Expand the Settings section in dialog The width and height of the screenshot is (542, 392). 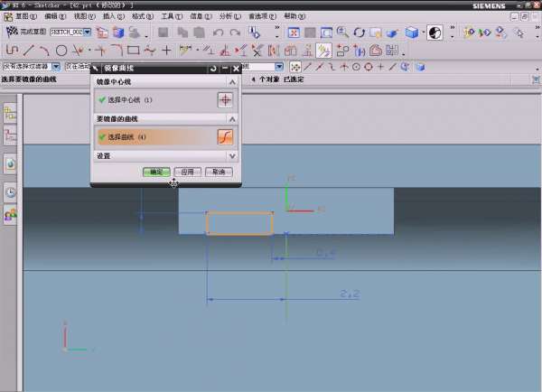(232, 155)
